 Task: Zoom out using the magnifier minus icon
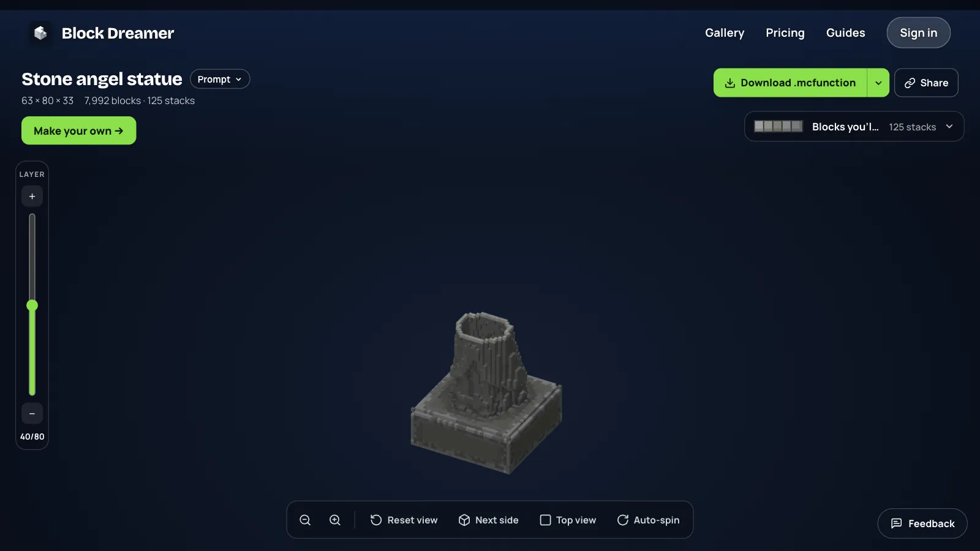(x=305, y=520)
